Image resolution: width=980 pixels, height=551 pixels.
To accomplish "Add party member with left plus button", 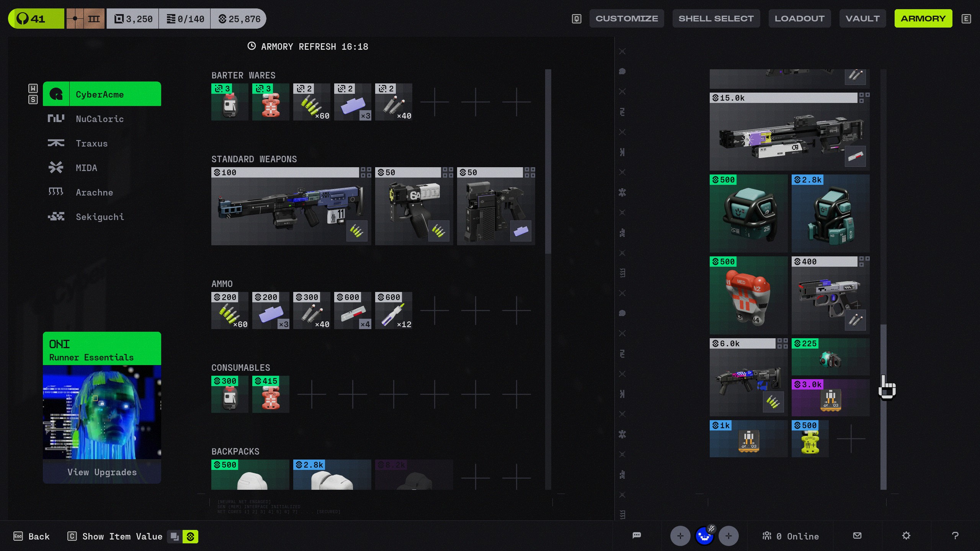I will 680,536.
